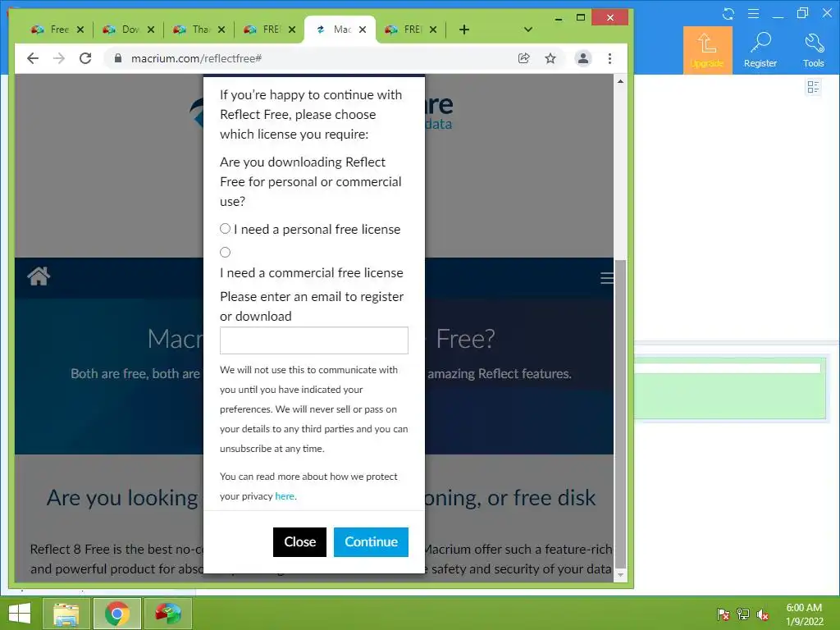
Task: Close the active 'Mac' tab
Action: point(363,30)
